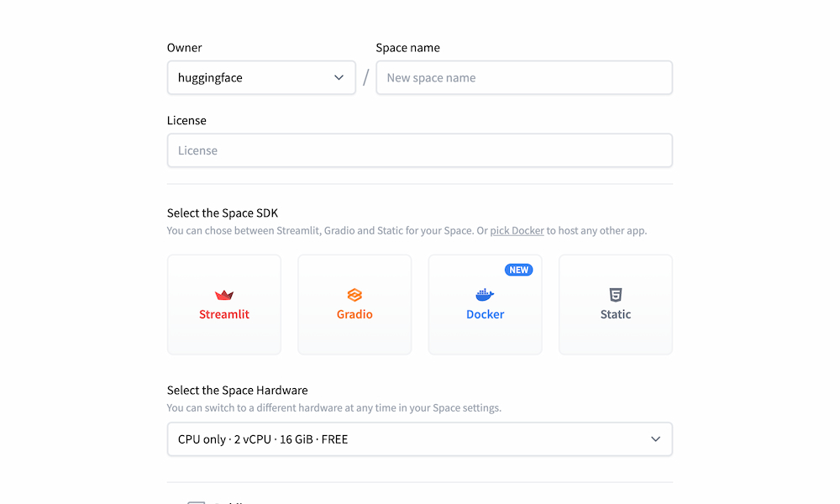
Task: Pick the Docker SDK label
Action: pos(486,314)
